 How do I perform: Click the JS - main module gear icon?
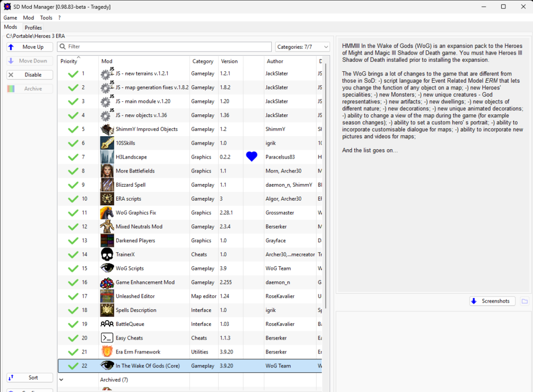coord(107,101)
